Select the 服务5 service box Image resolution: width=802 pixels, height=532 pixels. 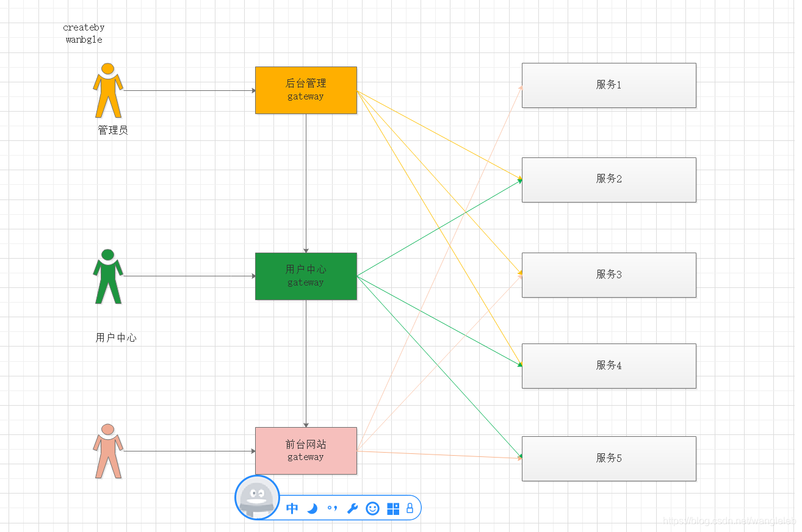coord(609,459)
